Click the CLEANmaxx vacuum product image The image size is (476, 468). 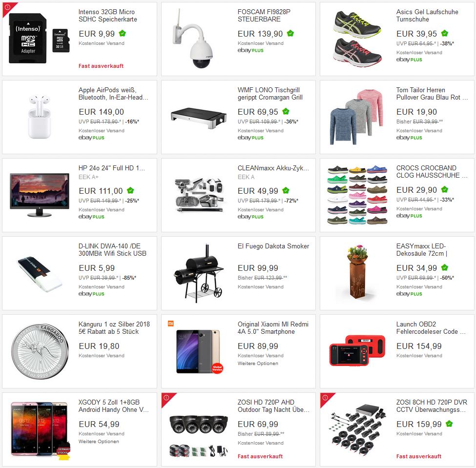pyautogui.click(x=199, y=195)
